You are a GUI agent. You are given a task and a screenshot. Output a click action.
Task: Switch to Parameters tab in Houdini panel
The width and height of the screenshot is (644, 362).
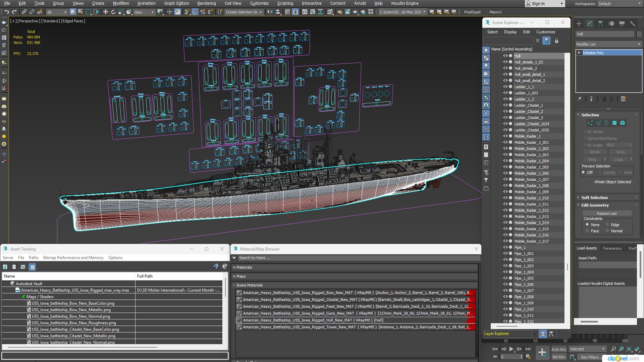(612, 248)
